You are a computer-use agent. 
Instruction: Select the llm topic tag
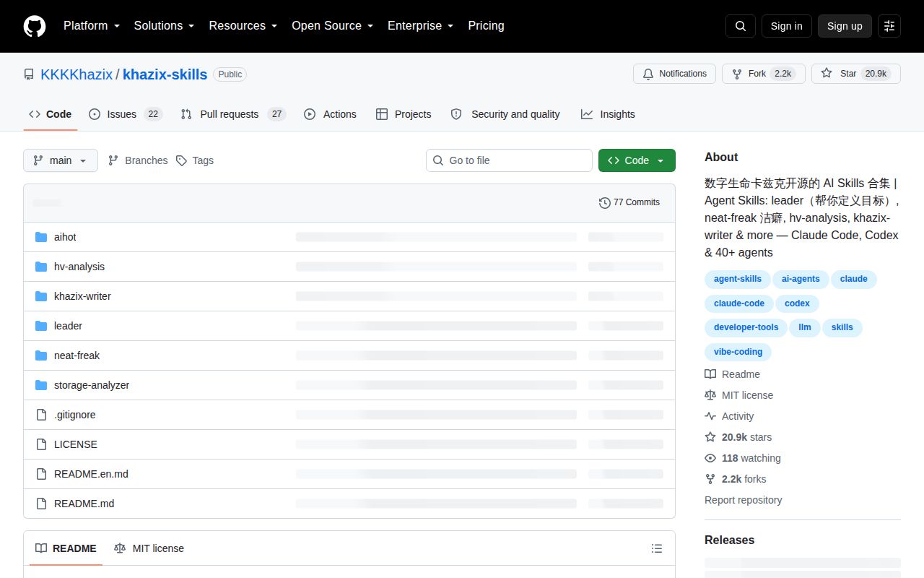tap(805, 327)
